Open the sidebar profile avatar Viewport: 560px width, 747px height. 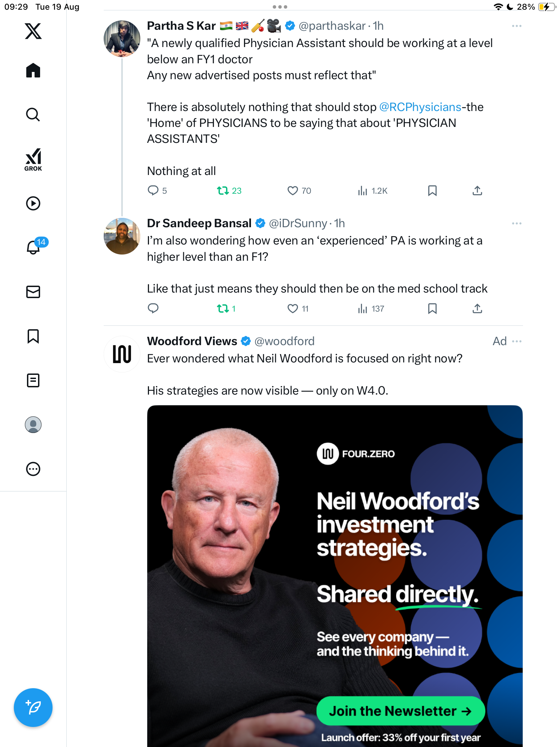click(33, 425)
